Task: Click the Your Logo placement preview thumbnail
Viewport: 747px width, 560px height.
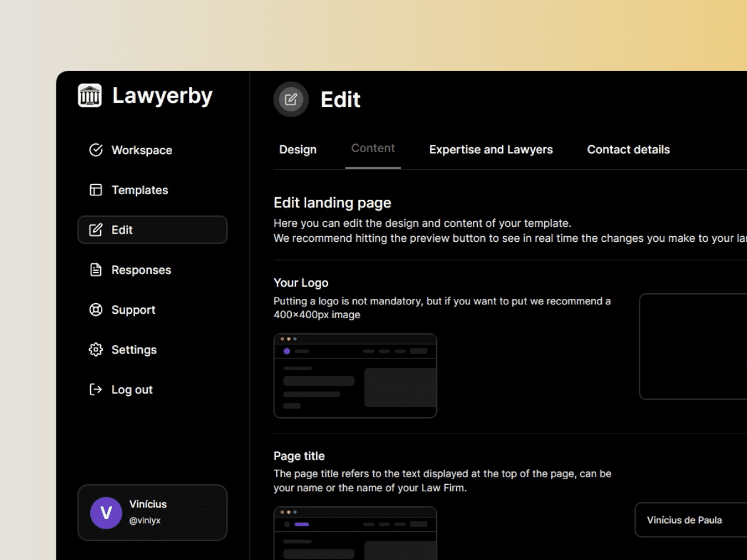Action: (355, 376)
